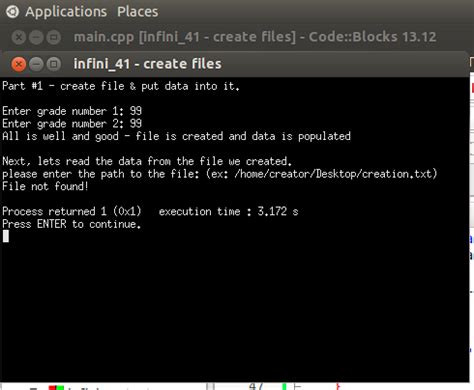Click the 'execution time : 3.172 s' text

(228, 211)
